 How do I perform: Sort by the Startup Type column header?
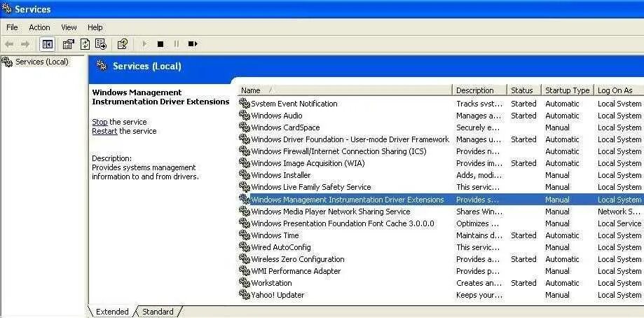pos(568,90)
